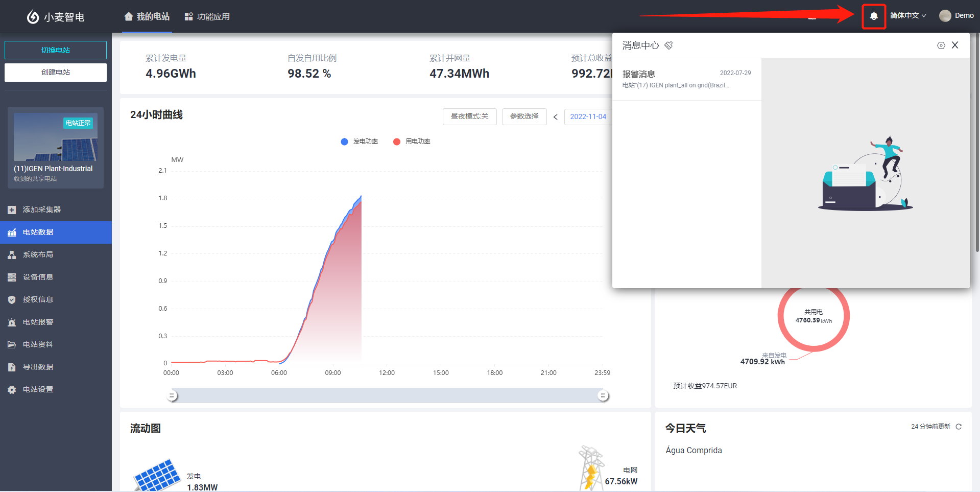Toggle 发电功率 legend series

tap(360, 142)
